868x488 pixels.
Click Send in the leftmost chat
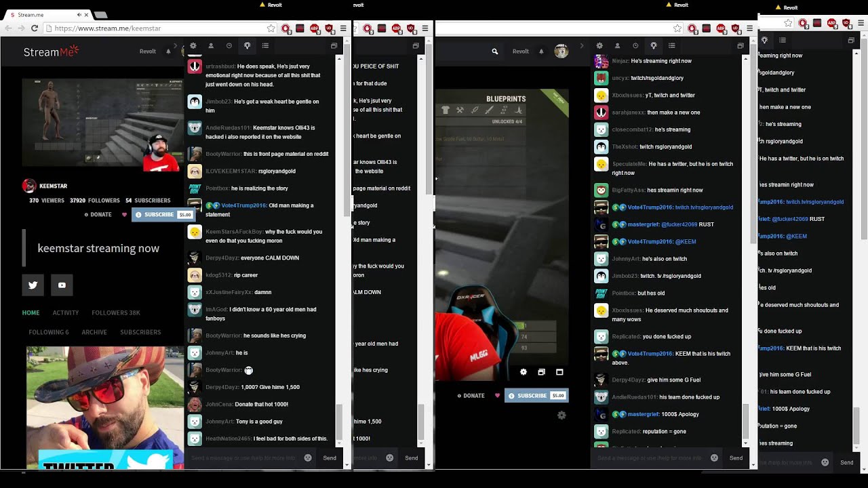[330, 458]
